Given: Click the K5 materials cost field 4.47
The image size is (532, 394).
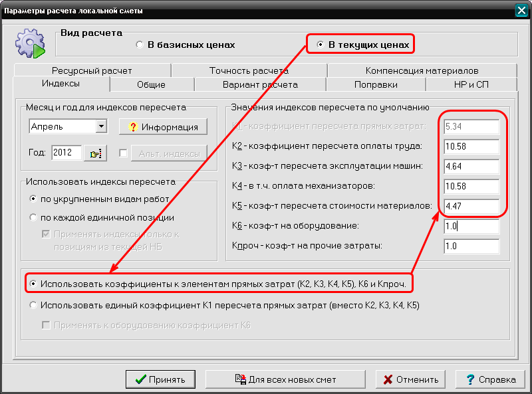Looking at the screenshot, I should click(x=471, y=206).
